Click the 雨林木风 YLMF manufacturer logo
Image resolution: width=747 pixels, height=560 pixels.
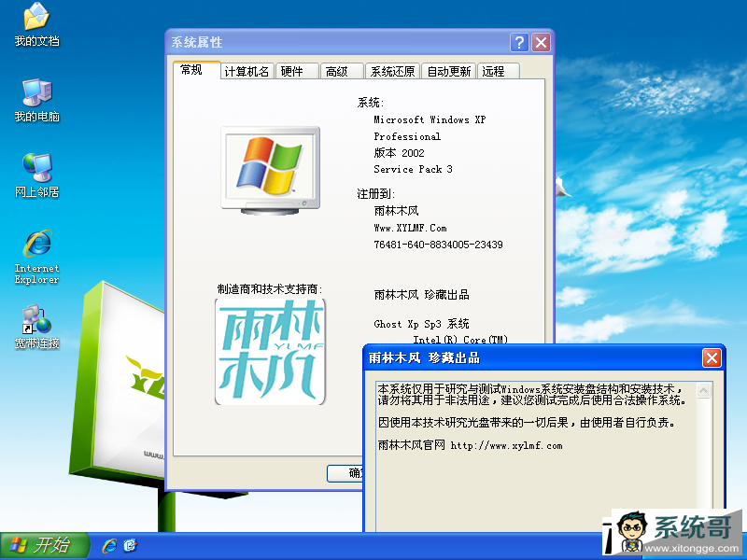tap(270, 352)
